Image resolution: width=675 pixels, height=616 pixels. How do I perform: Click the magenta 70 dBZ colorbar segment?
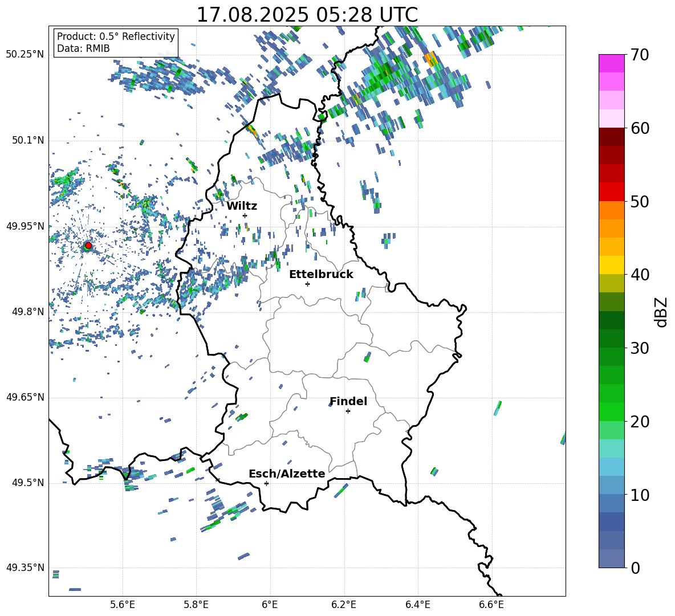point(611,63)
